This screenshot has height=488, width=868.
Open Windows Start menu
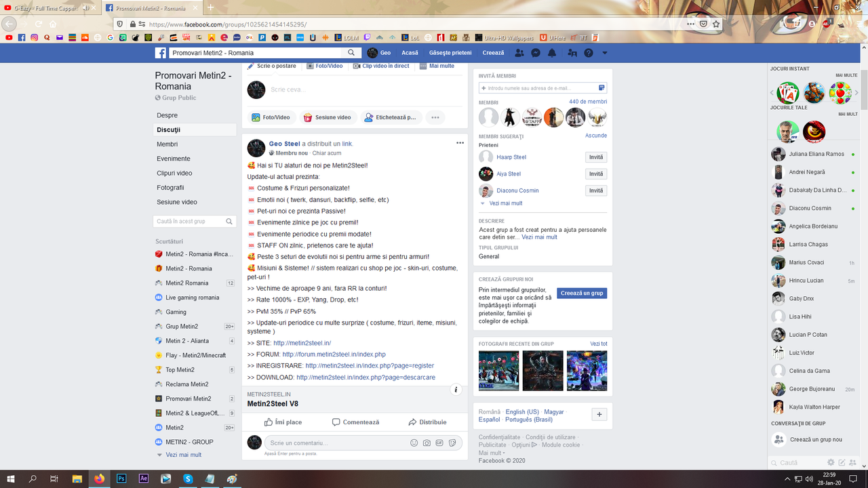pos(11,479)
